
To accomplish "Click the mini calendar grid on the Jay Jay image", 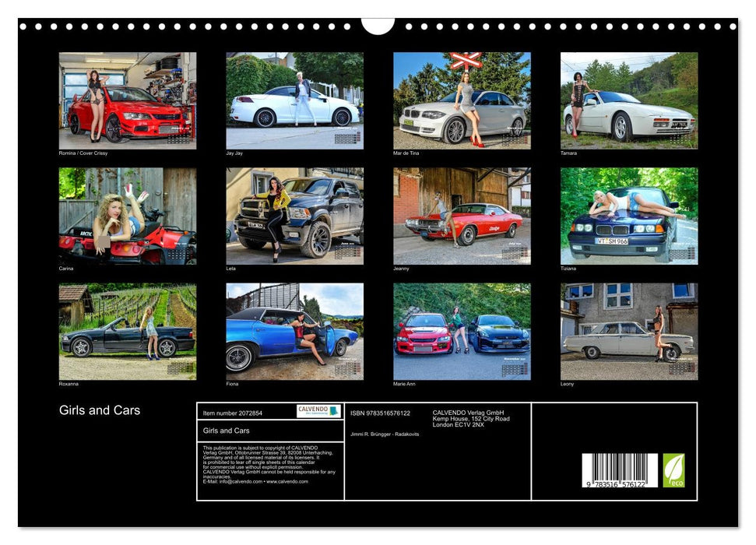I will click(346, 139).
